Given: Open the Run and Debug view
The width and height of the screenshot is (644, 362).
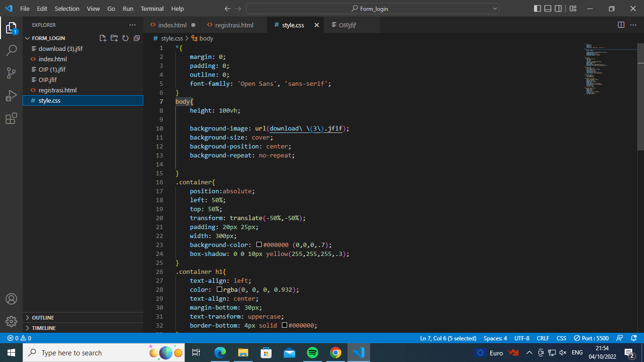Looking at the screenshot, I should (11, 96).
